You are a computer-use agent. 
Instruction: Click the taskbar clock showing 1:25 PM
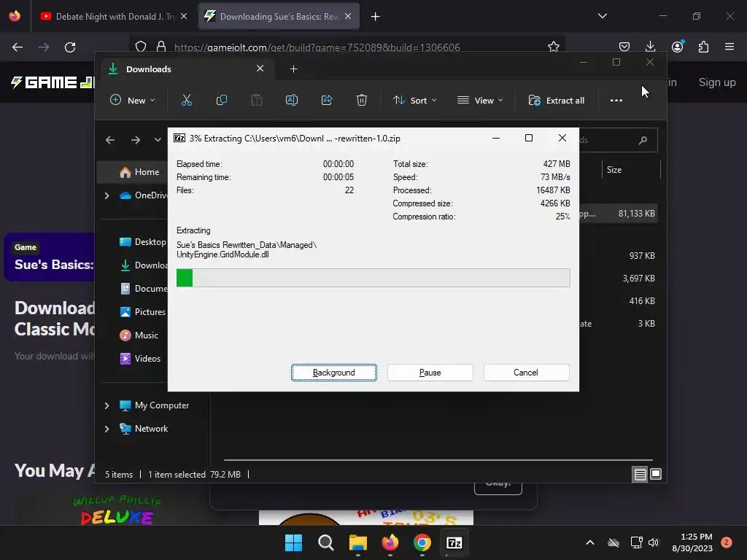(692, 542)
